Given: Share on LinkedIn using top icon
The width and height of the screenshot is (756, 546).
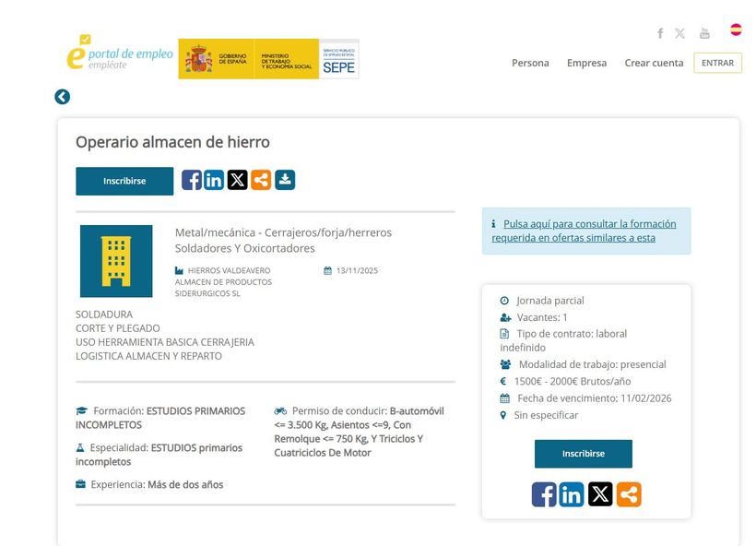Looking at the screenshot, I should tap(214, 180).
